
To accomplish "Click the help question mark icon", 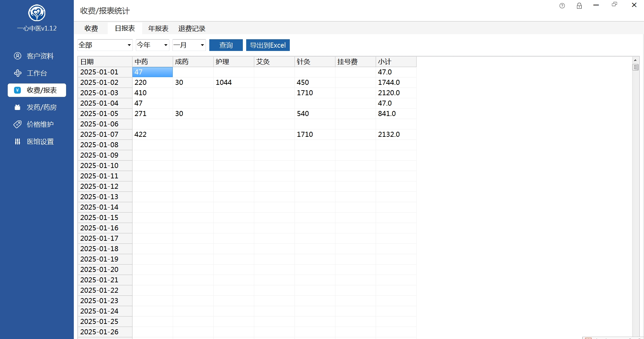I will [x=562, y=6].
